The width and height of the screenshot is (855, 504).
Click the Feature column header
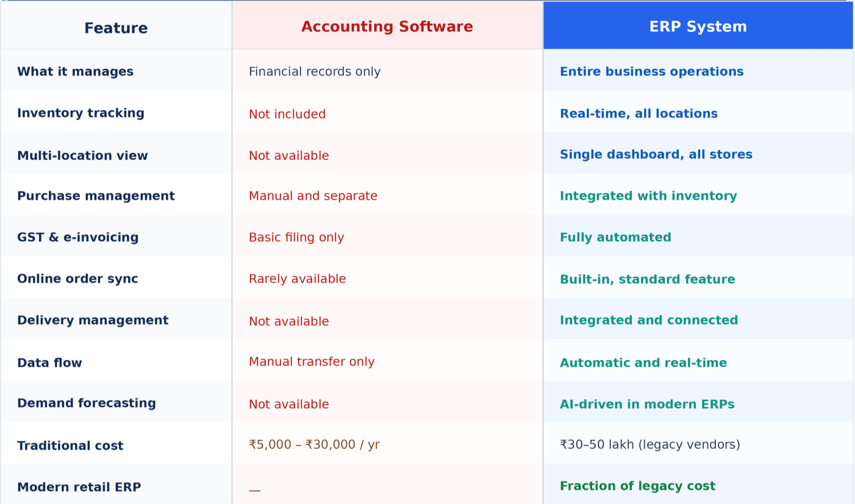tap(116, 28)
